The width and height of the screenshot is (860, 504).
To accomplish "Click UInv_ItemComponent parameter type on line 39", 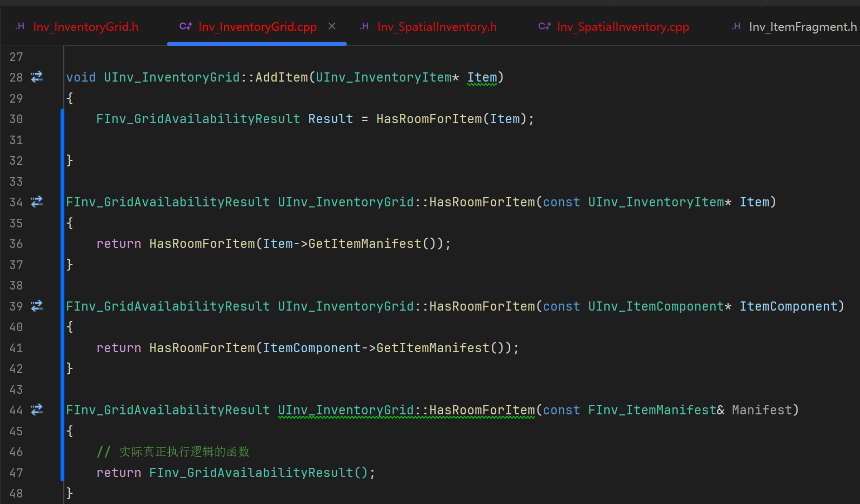I will point(656,306).
